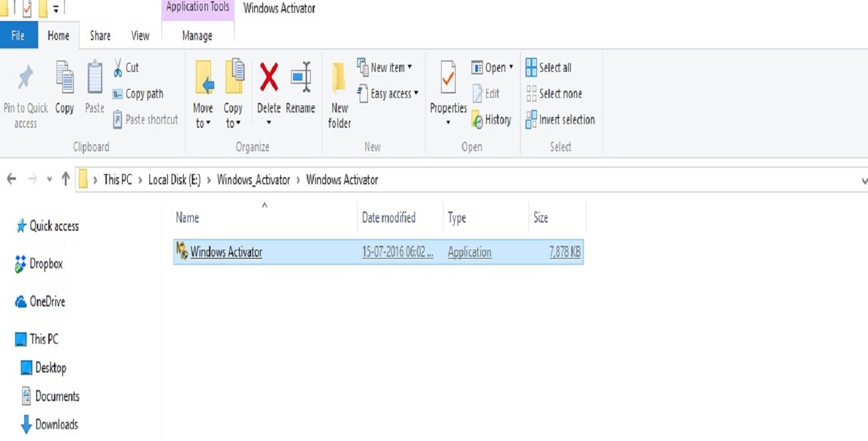Viewport: 868px width, 441px height.
Task: Switch to the Home ribbon tab
Action: [58, 36]
